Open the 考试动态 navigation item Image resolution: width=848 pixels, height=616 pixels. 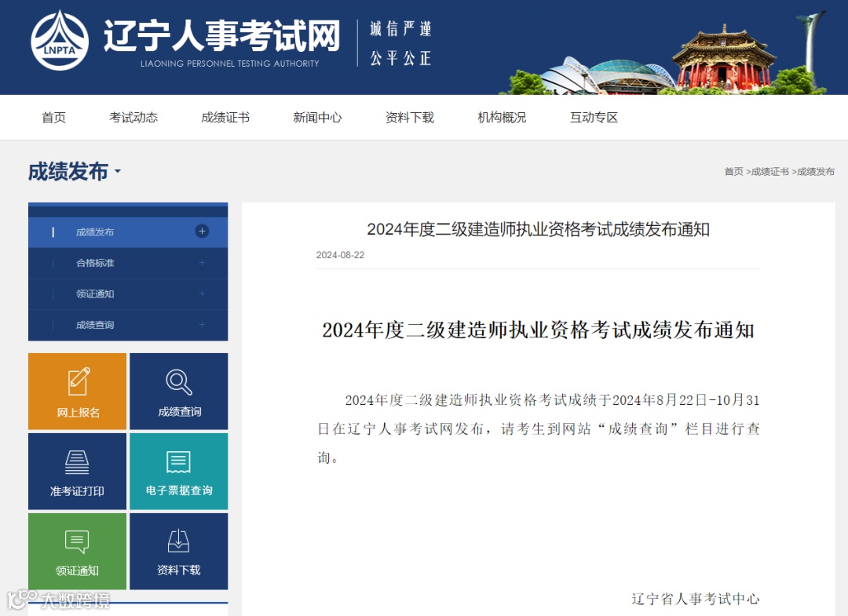133,118
